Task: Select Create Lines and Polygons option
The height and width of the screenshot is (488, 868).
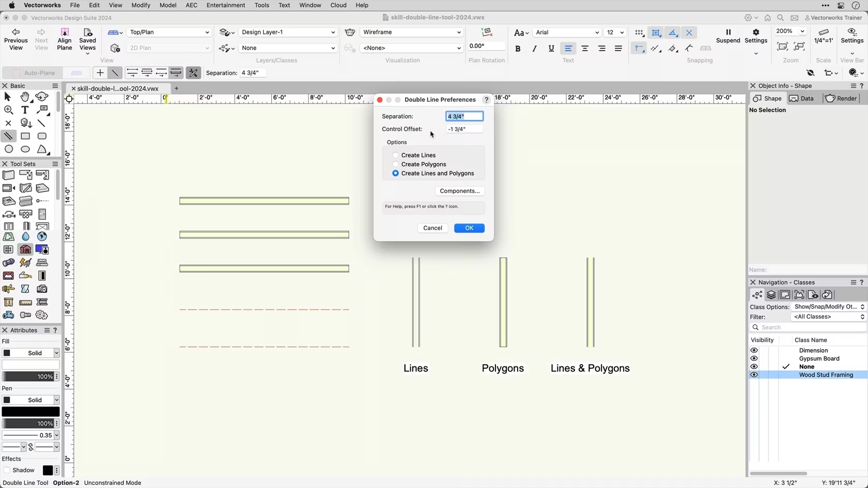Action: tap(396, 174)
